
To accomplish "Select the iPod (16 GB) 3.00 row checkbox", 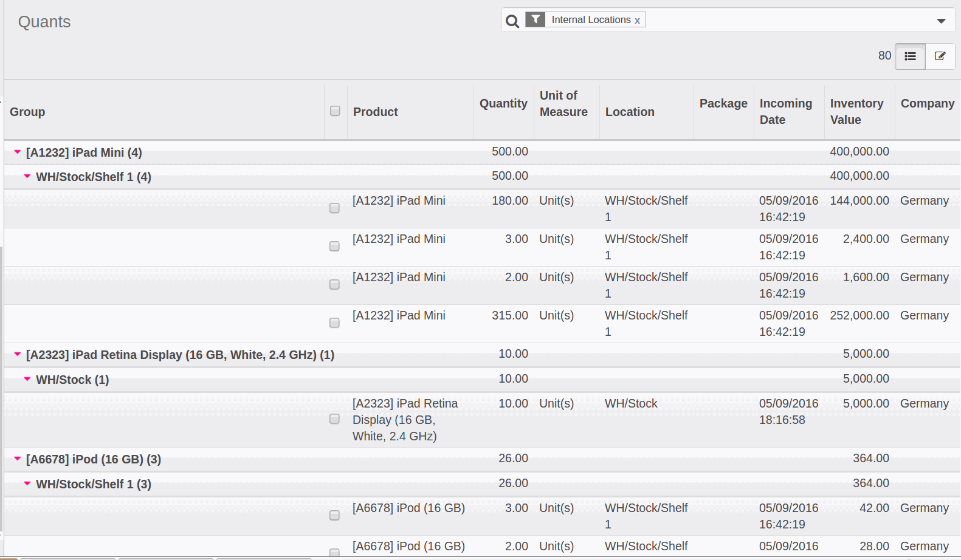I will coord(334,515).
